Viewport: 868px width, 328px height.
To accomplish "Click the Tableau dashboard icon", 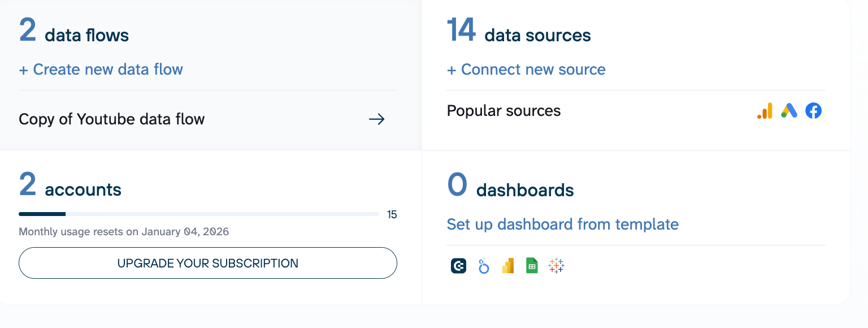I will click(557, 266).
